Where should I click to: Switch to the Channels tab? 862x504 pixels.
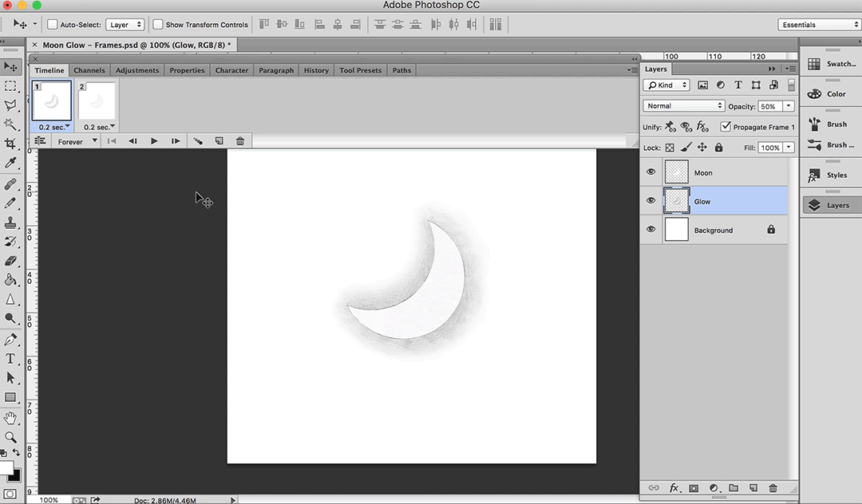(x=89, y=70)
